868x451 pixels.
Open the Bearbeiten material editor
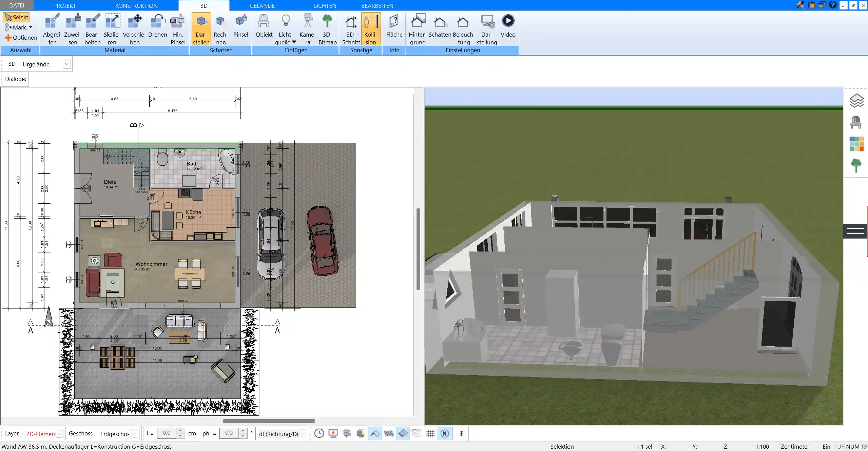pyautogui.click(x=92, y=29)
